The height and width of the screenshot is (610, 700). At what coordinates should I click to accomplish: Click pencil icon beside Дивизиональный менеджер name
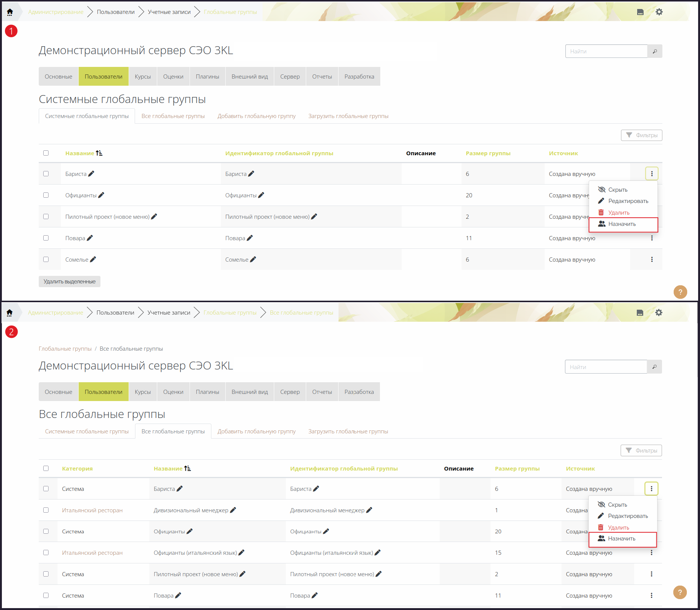coord(233,510)
